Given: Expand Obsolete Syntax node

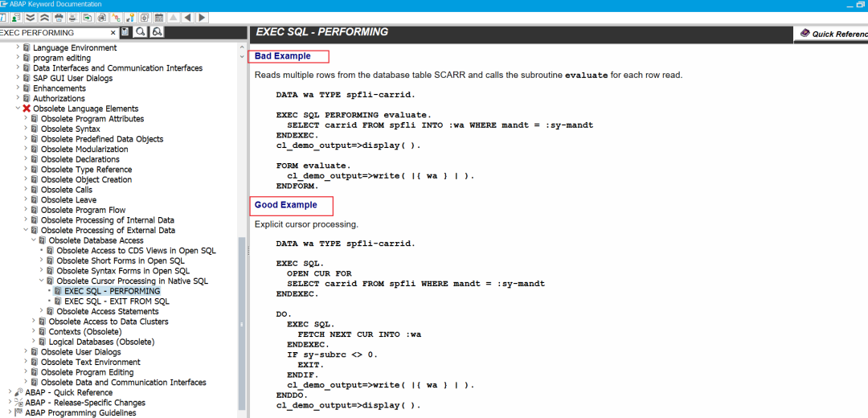Looking at the screenshot, I should 26,129.
